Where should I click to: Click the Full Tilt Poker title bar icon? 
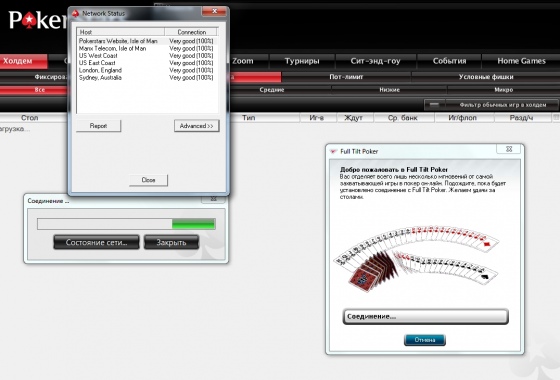pyautogui.click(x=333, y=151)
